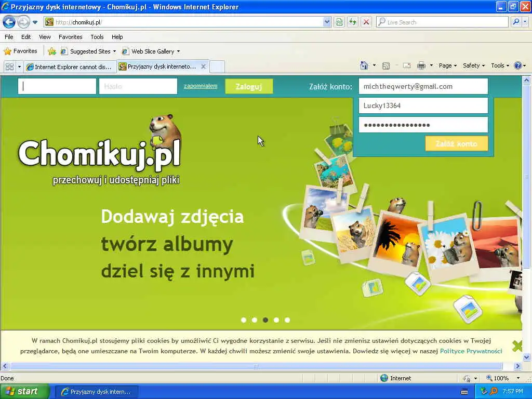Viewport: 532px width, 399px height.
Task: Click the browser Forward arrow button
Action: click(x=23, y=22)
